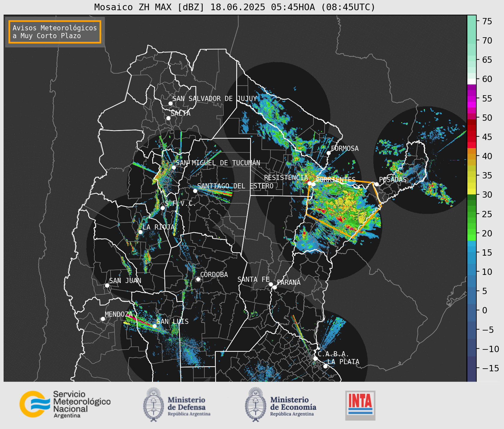Image resolution: width=504 pixels, height=429 pixels.
Task: Click the white dot marking Córdoba
Action: click(198, 279)
